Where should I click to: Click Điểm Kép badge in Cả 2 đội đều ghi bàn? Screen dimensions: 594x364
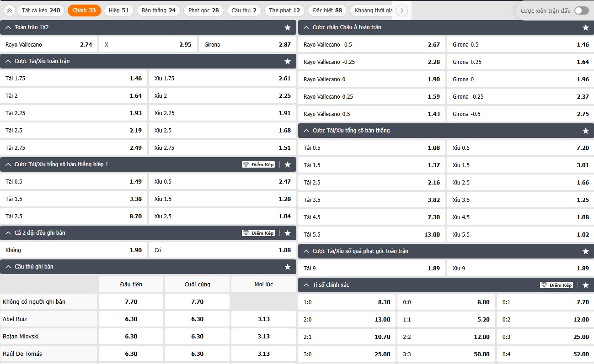coord(258,233)
